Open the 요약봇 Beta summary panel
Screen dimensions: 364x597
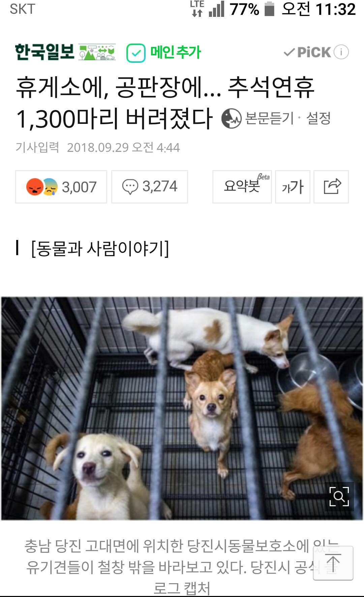242,187
